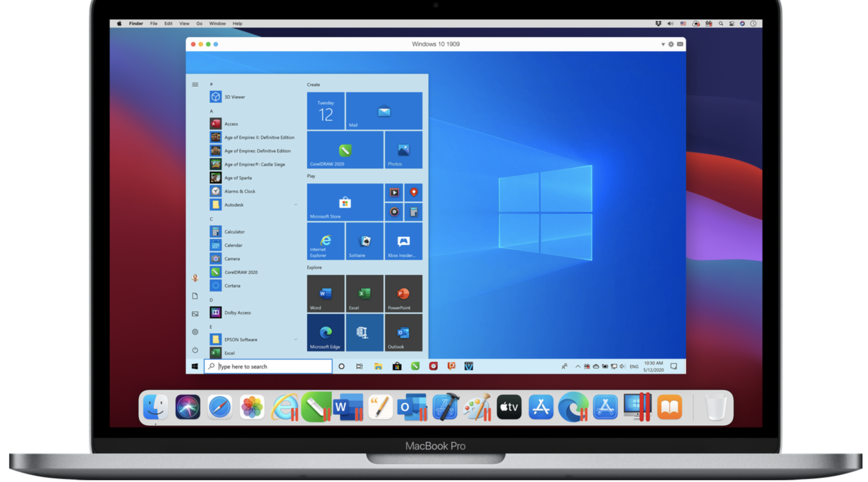Click macOS menu bar volume icon
Viewport: 868px width, 482px height.
(x=670, y=24)
